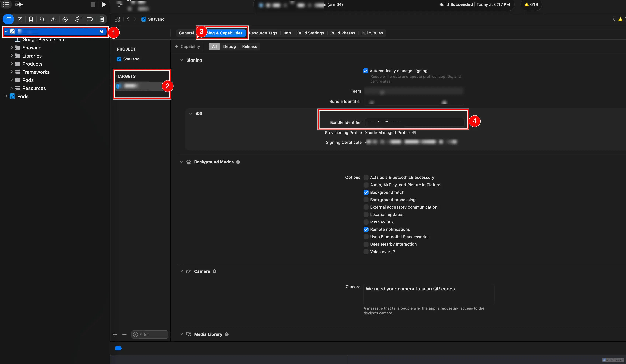
Task: Open the Issue navigator warning triangle
Action: tap(54, 19)
